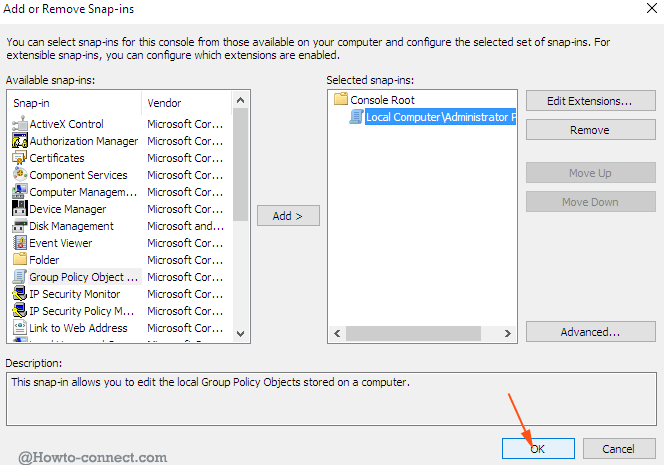Select Group Policy Object ... entry
664x465 pixels.
[x=83, y=277]
